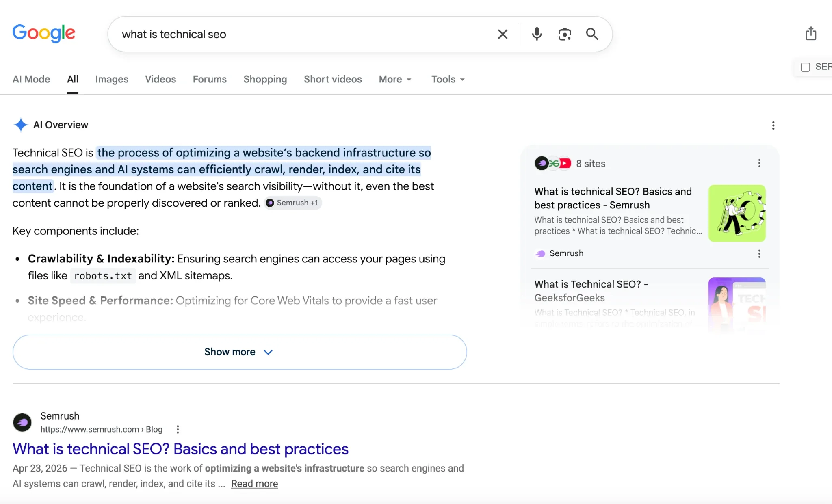
Task: Click 'Key components include:' text
Action: coord(76,231)
